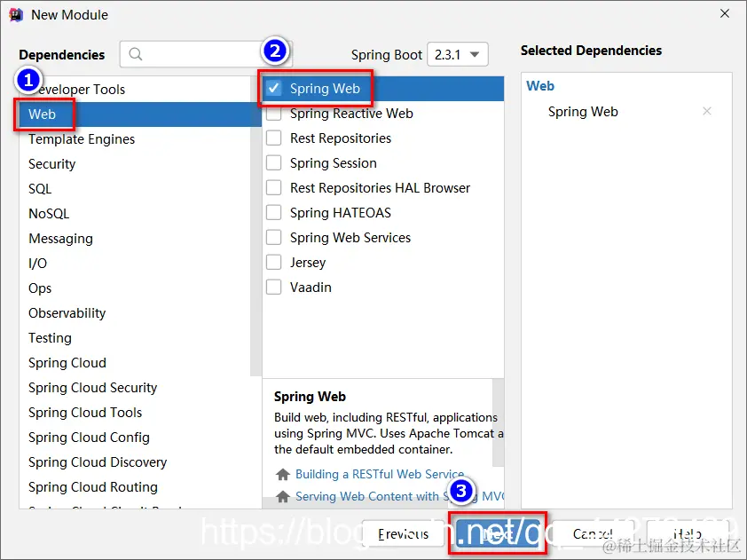Open Building a RESTful Web Service link
This screenshot has height=560, width=747.
click(380, 474)
